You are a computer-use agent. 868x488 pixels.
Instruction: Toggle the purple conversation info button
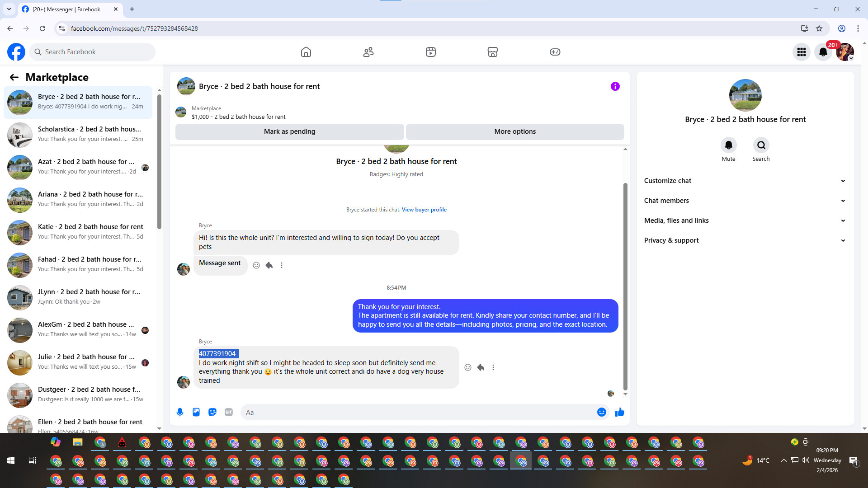[615, 86]
